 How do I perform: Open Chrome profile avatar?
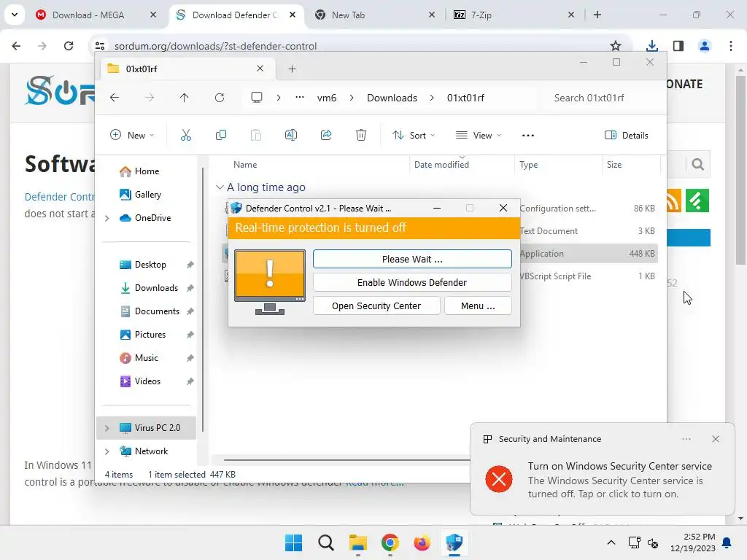(704, 46)
